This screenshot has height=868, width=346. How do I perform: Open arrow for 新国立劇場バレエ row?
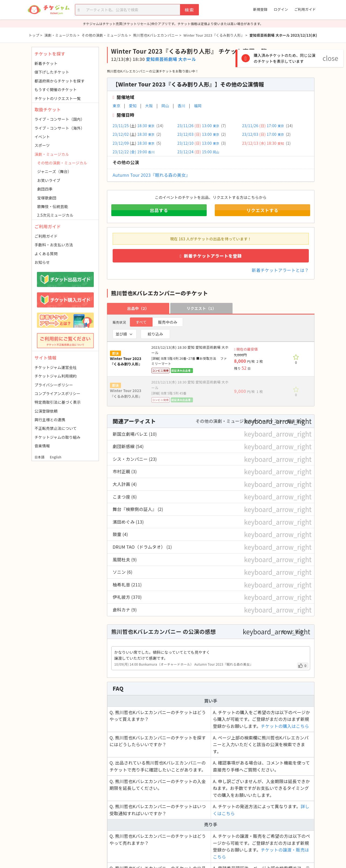278,434
